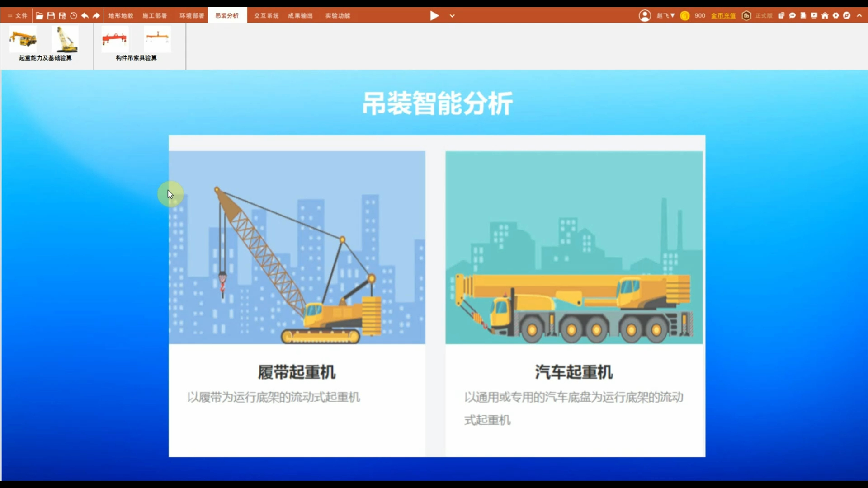868x488 pixels.
Task: Open the chat/message bubble icon
Action: pos(793,15)
